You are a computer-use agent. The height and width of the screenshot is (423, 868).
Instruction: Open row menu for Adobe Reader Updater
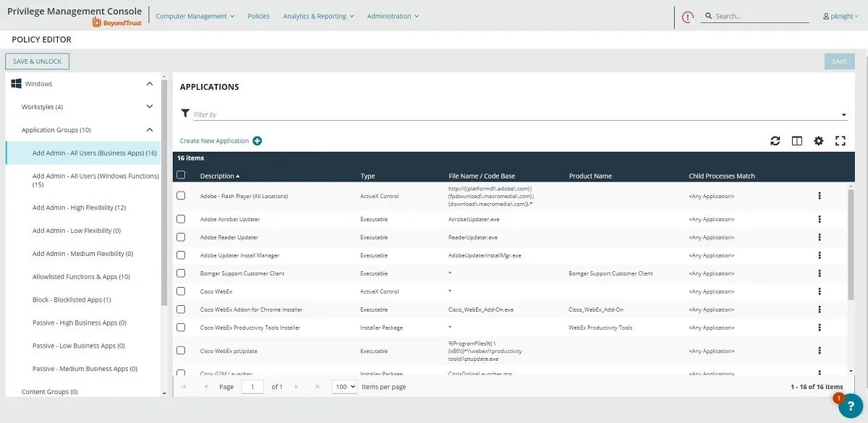tap(820, 237)
